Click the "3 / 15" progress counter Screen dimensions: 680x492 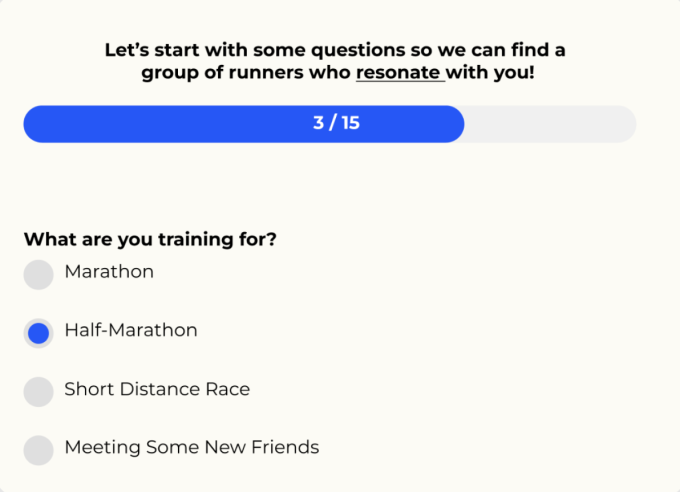(336, 124)
